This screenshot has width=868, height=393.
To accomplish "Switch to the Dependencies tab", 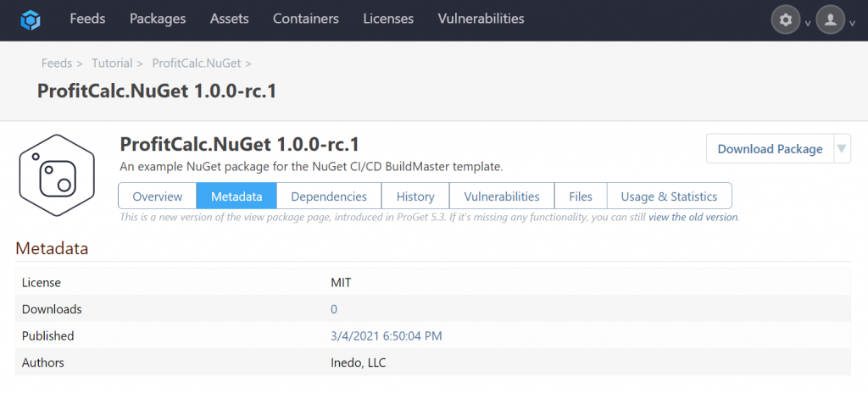I will click(x=329, y=196).
